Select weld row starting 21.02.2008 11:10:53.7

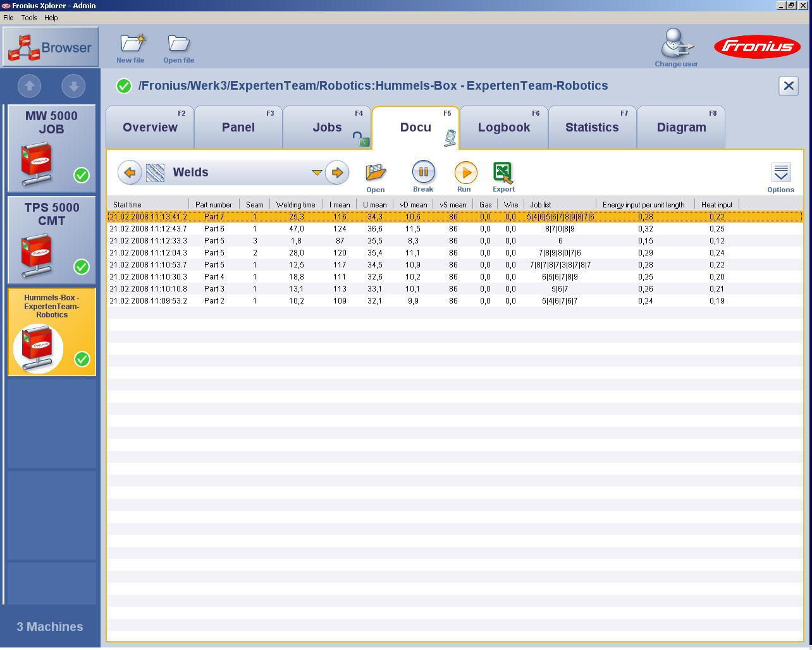pos(455,265)
